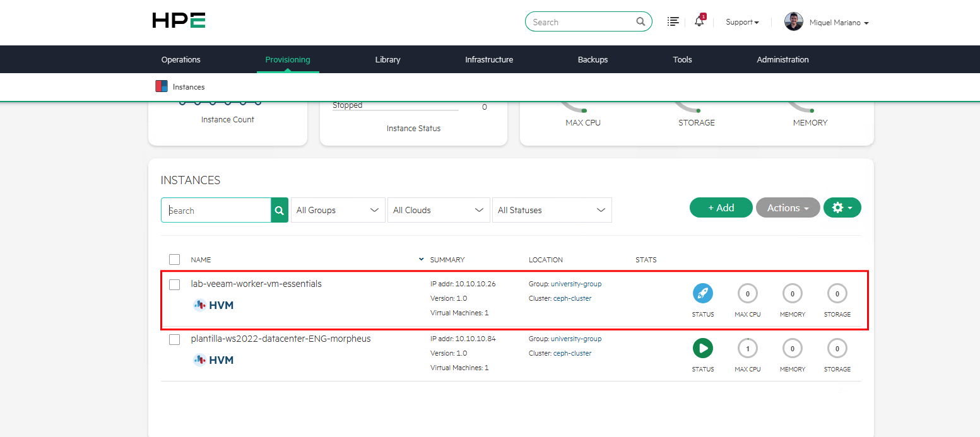Click Storage gauge for plantilla-ws2022-datacenter-ENG-morpheus

(837, 348)
